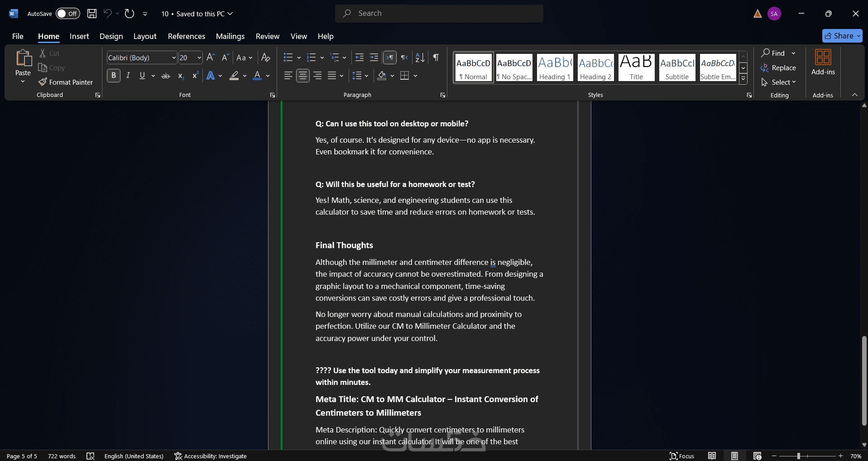Switch to the Layout tab
Image resolution: width=868 pixels, height=461 pixels.
point(145,36)
